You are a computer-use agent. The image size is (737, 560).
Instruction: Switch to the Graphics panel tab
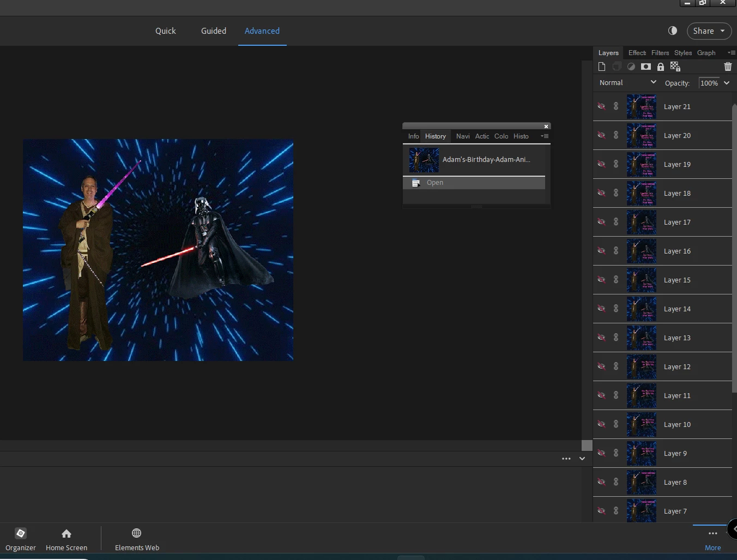coord(706,53)
